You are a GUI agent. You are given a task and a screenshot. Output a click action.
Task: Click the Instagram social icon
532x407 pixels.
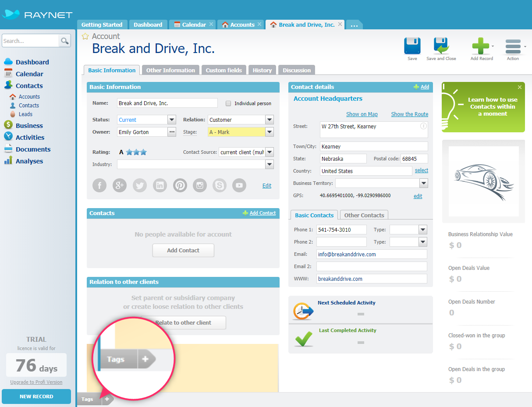tap(200, 185)
